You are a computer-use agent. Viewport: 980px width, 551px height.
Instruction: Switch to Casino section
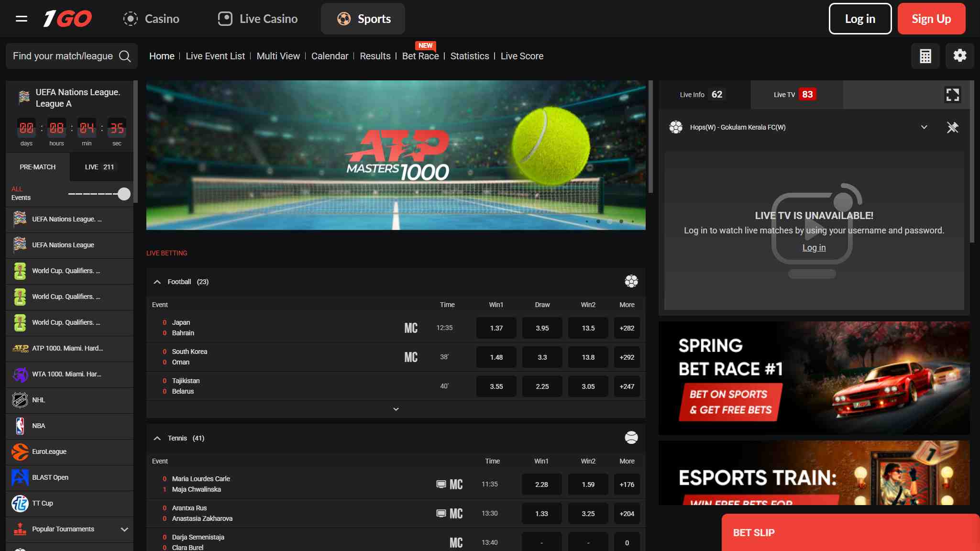point(151,19)
